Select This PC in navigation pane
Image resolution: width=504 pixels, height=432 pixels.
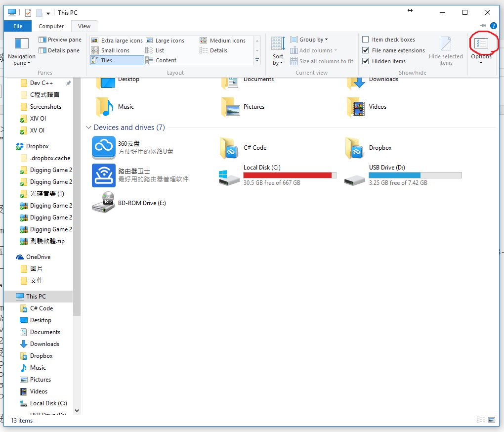click(36, 297)
